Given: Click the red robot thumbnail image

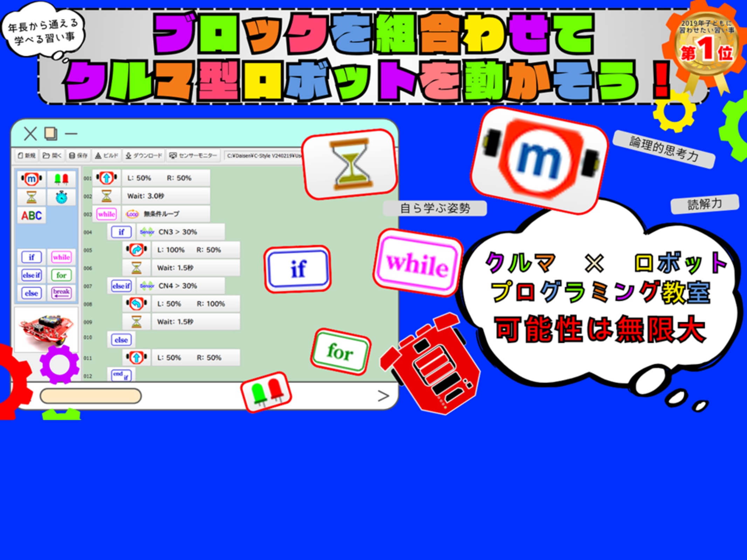Looking at the screenshot, I should tap(46, 328).
